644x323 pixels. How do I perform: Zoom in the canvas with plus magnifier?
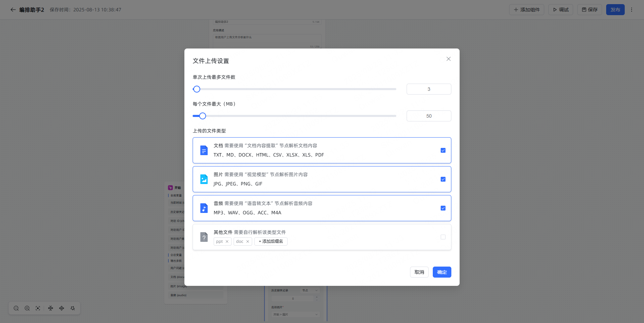tap(27, 308)
